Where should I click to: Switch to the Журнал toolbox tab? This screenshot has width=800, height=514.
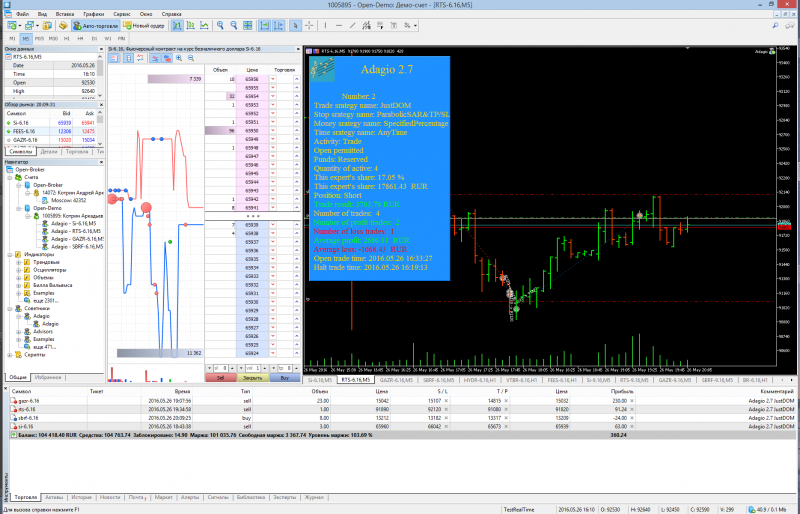click(x=314, y=497)
